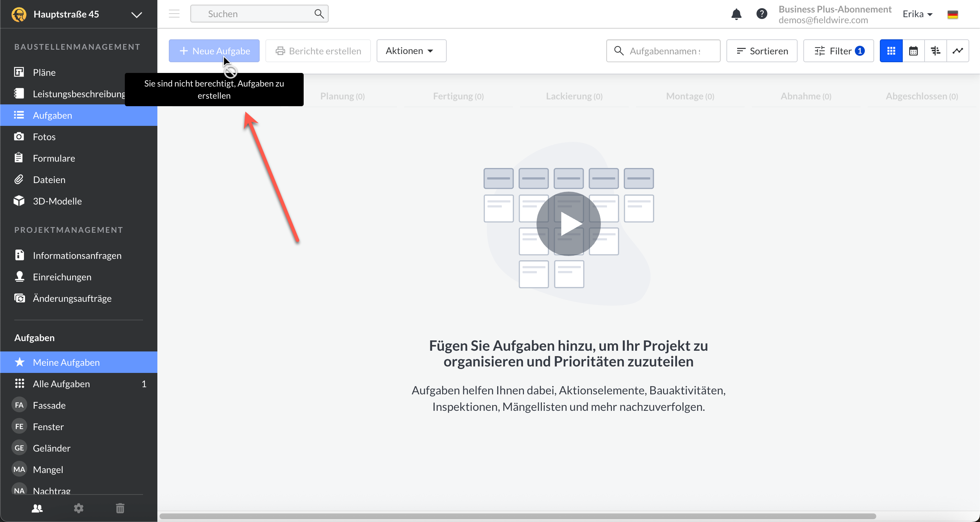Change language via German flag icon
Screen dimensions: 980x522
(952, 14)
